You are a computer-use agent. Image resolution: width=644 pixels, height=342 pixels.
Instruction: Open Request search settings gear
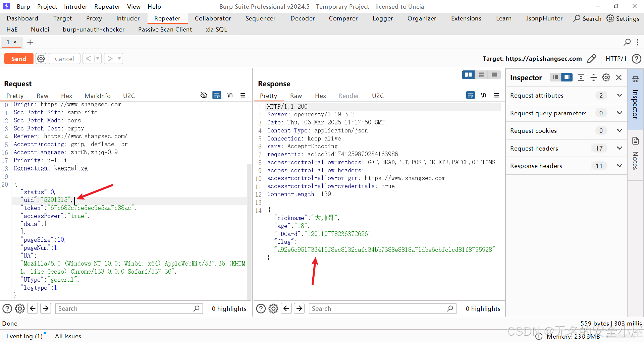tap(20, 308)
